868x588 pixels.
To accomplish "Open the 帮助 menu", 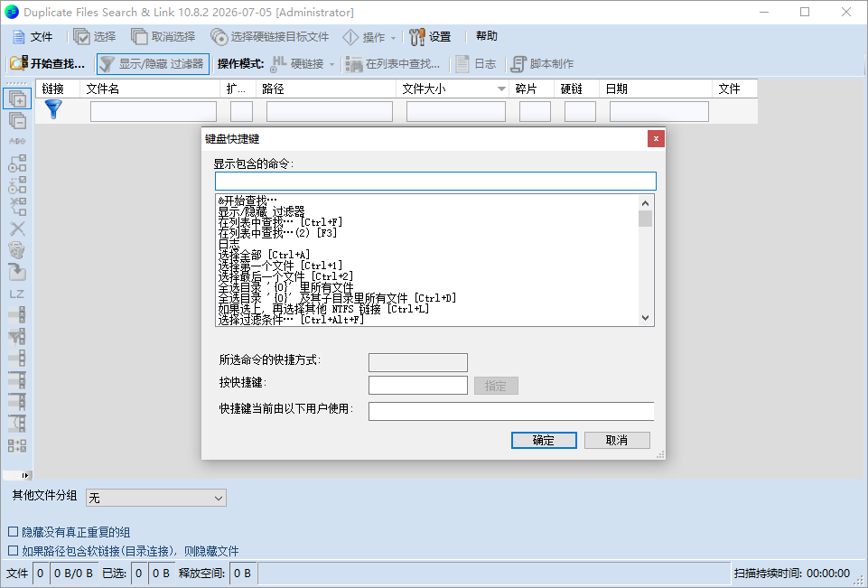I will pyautogui.click(x=487, y=36).
